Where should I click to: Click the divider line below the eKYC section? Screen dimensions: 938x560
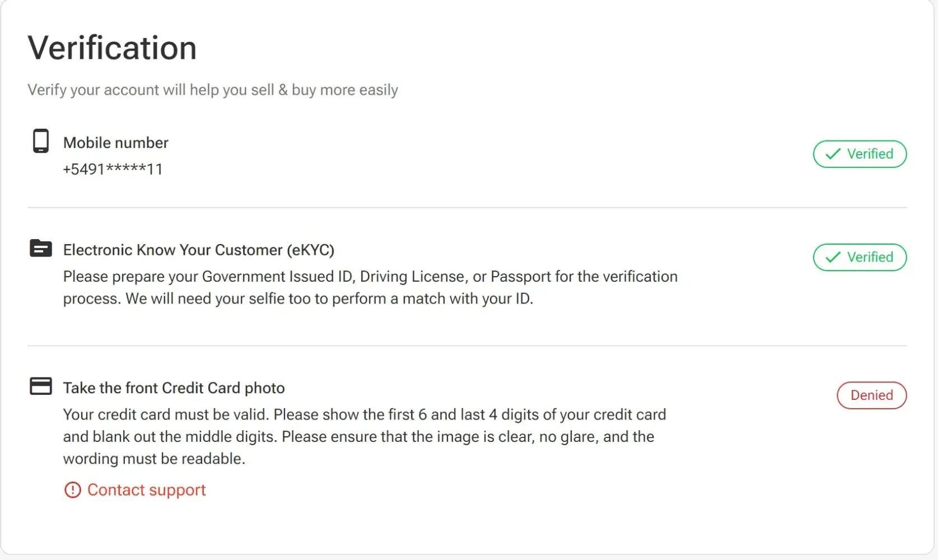pyautogui.click(x=467, y=346)
